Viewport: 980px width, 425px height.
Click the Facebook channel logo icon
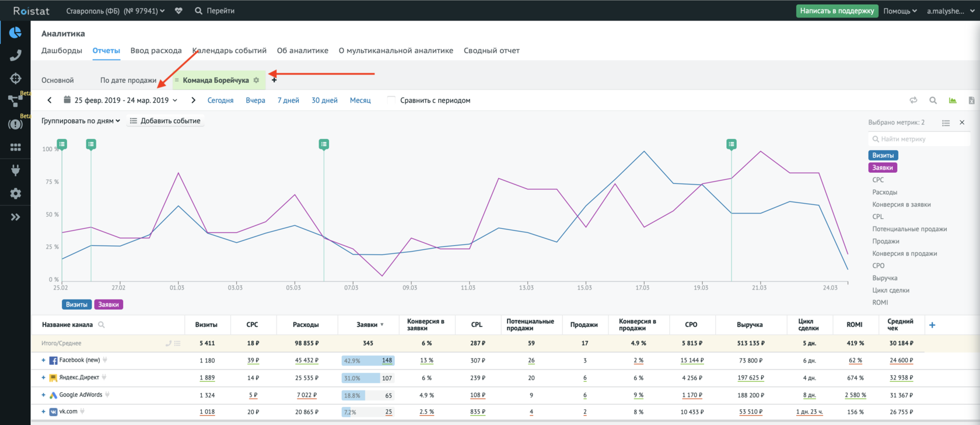(x=53, y=361)
